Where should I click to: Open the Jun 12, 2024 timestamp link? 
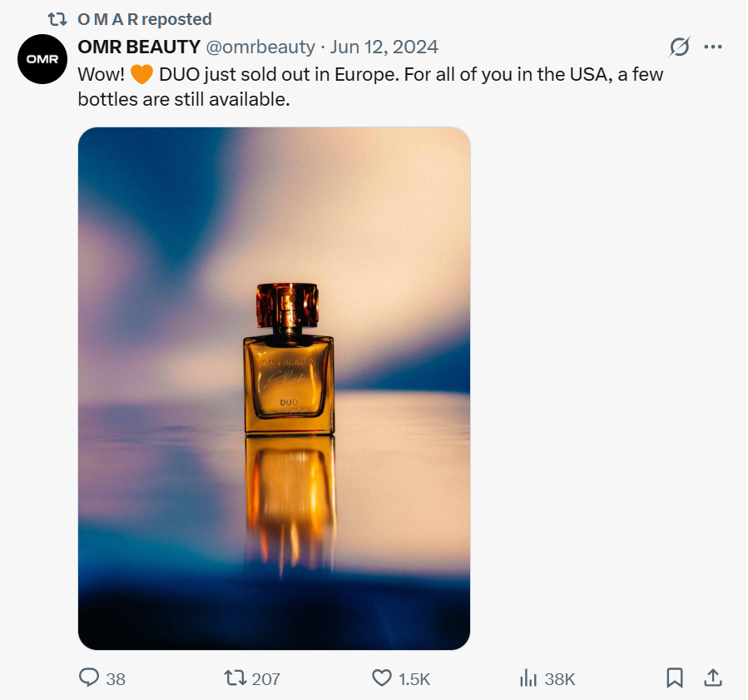384,47
